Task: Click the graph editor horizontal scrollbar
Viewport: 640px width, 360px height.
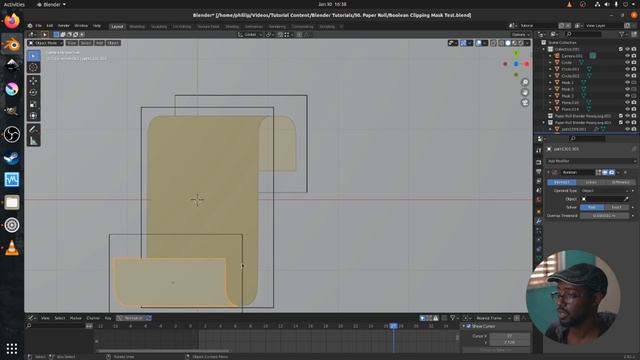Action: [163, 351]
